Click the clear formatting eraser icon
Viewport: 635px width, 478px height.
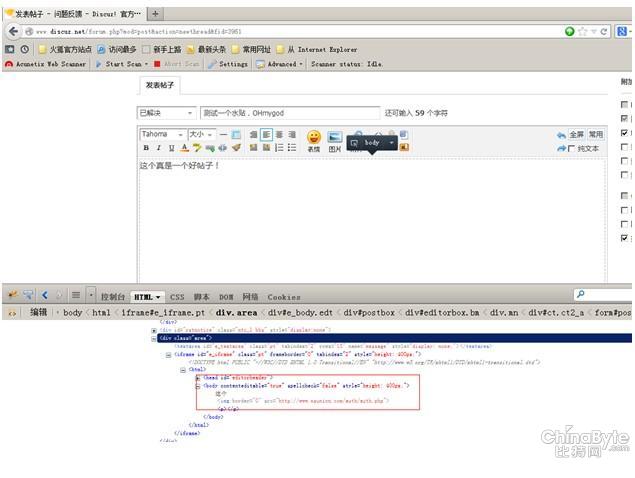click(237, 147)
